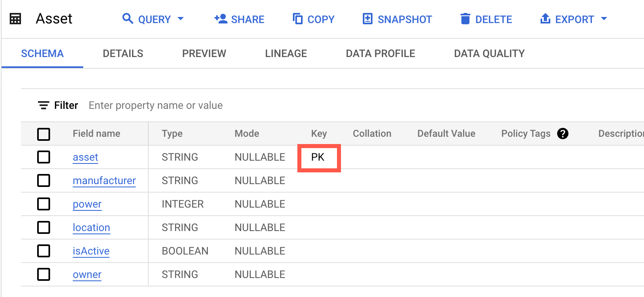Click the Filter lines icon
644x297 pixels.
[43, 105]
